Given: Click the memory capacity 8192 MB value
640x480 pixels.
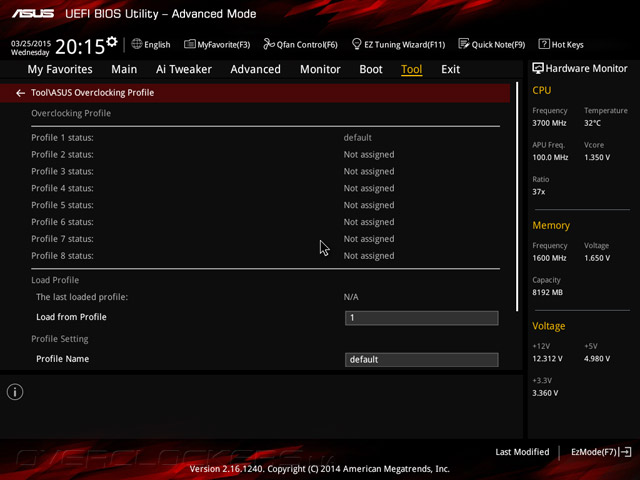Looking at the screenshot, I should [547, 292].
